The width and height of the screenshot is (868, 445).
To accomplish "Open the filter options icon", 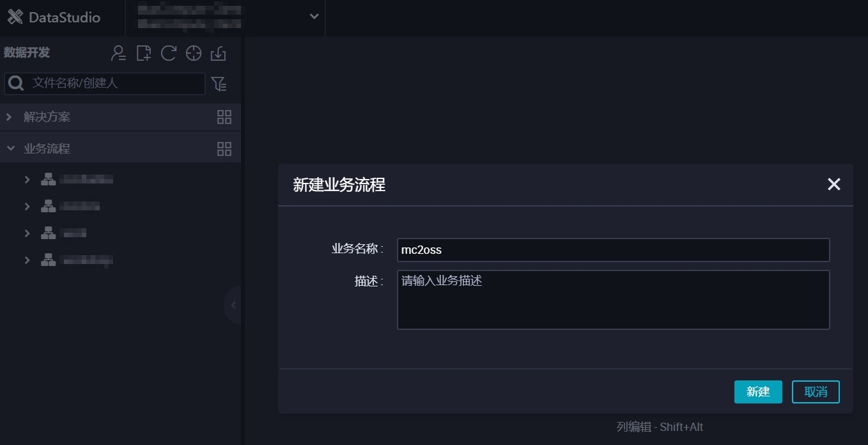I will pos(219,84).
